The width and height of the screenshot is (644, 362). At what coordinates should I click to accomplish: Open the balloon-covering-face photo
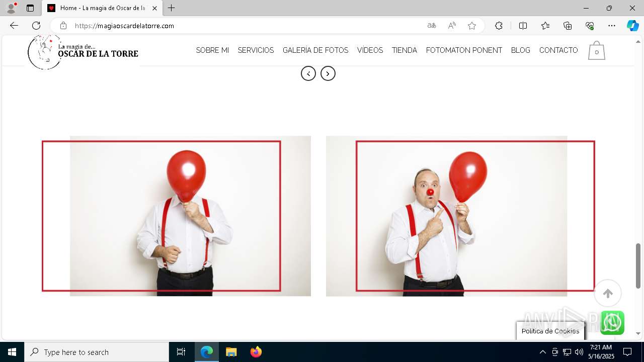click(x=176, y=216)
